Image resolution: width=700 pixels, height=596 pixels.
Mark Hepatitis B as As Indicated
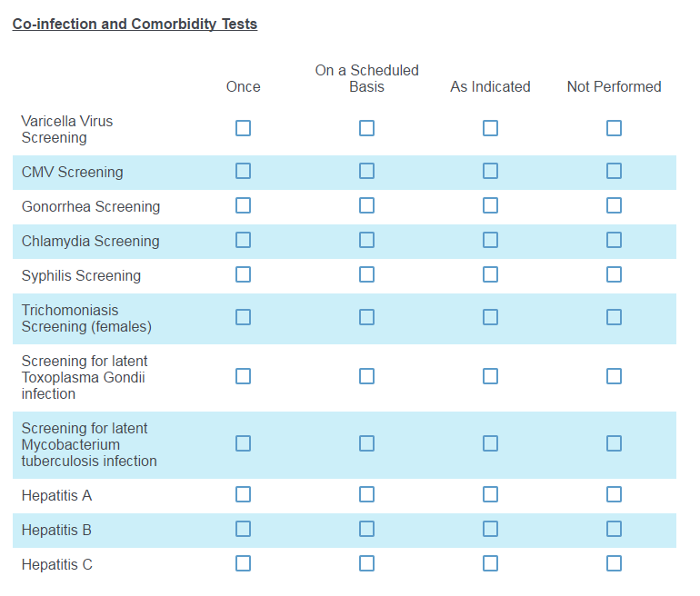pos(490,529)
